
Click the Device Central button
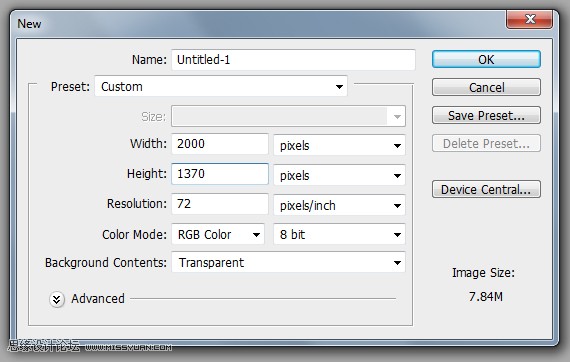click(x=486, y=189)
